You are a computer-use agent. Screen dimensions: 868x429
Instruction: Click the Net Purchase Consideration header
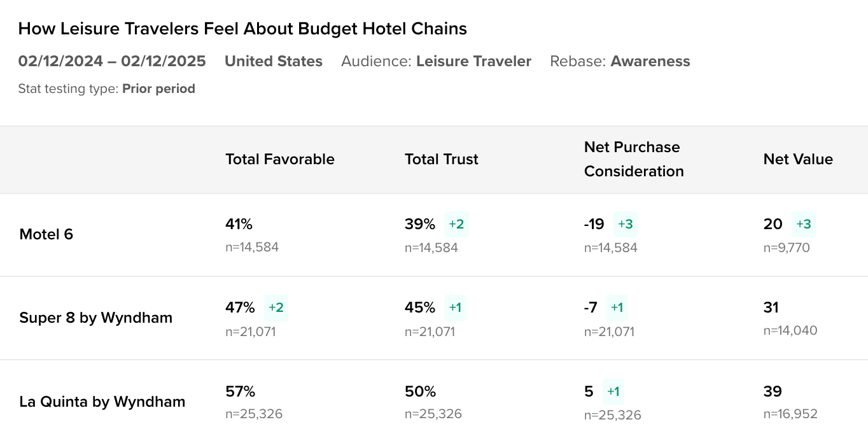[x=633, y=159]
